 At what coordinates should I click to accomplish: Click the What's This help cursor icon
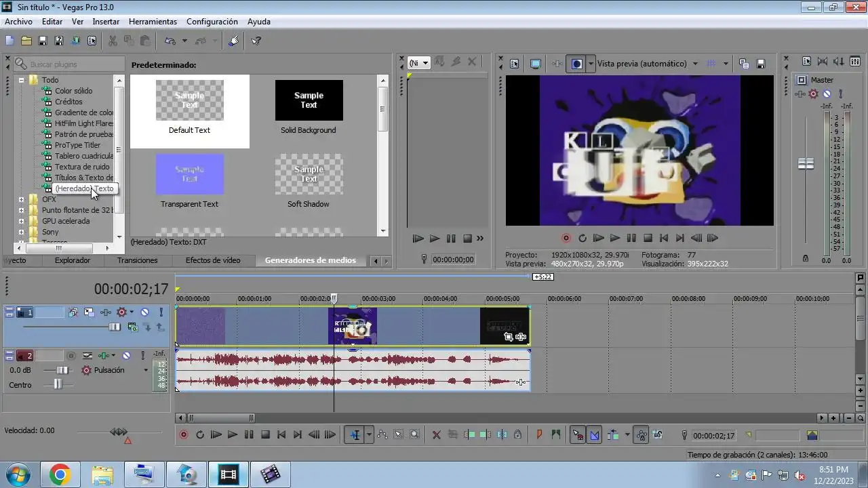[256, 41]
